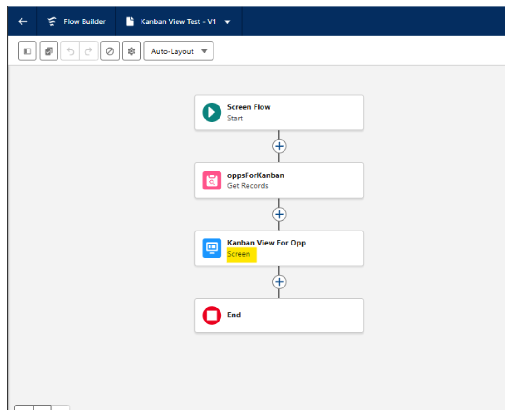Go back using the left arrow

(x=22, y=21)
